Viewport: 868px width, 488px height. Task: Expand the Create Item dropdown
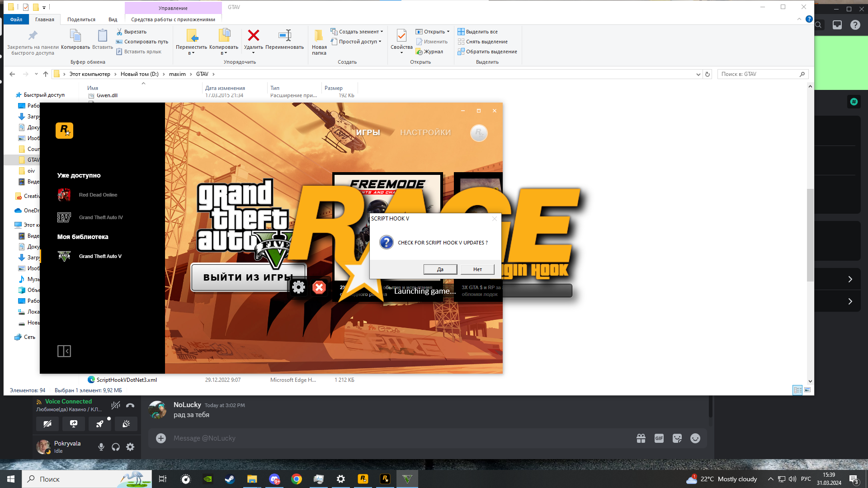[382, 32]
